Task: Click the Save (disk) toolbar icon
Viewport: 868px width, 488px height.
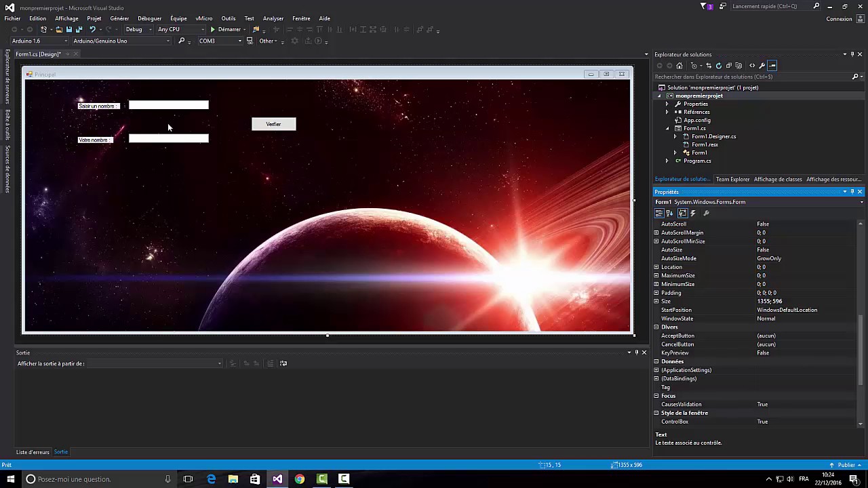Action: (68, 30)
